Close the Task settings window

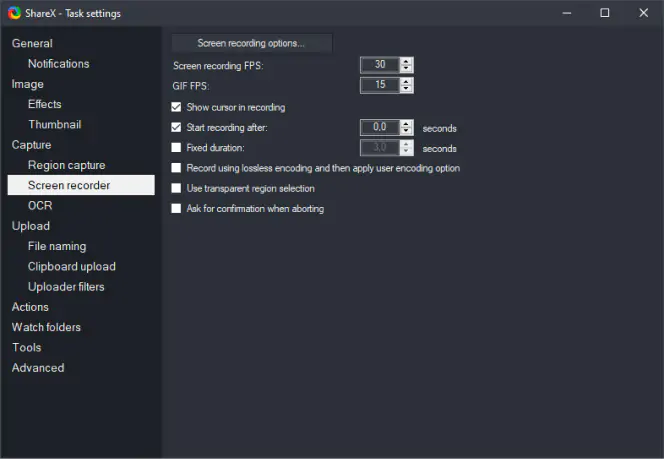pos(643,13)
